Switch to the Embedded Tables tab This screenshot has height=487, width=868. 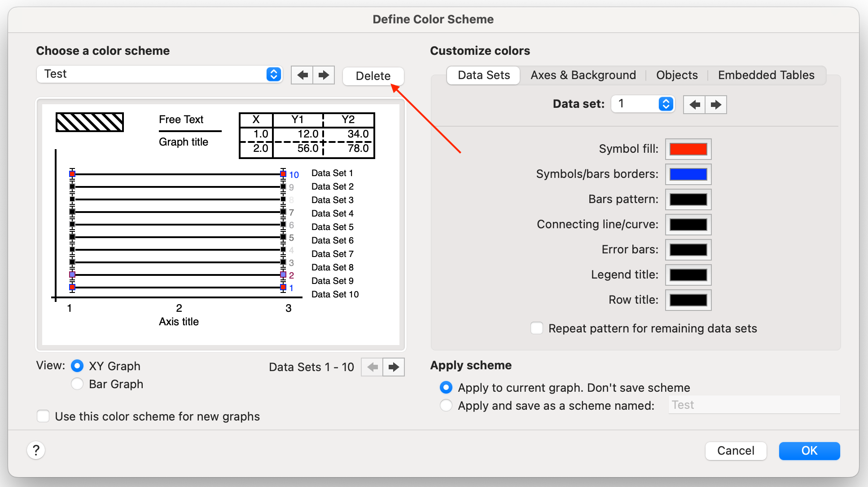pos(766,75)
